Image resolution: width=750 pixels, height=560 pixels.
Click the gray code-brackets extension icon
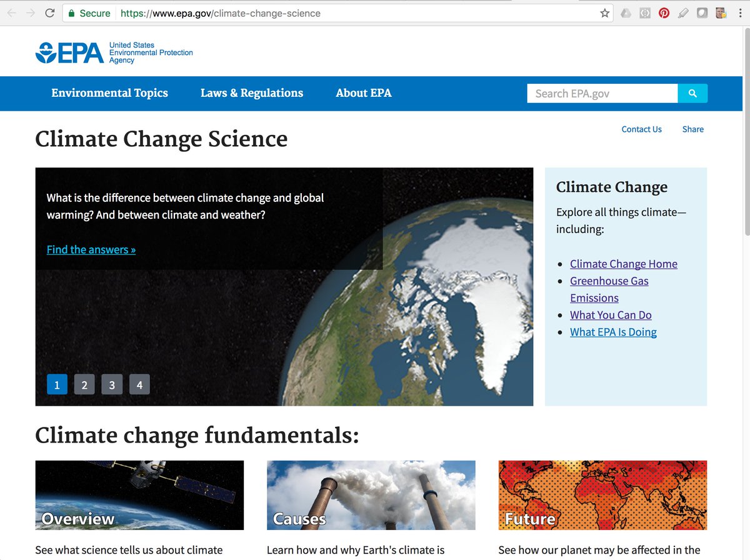coord(645,13)
